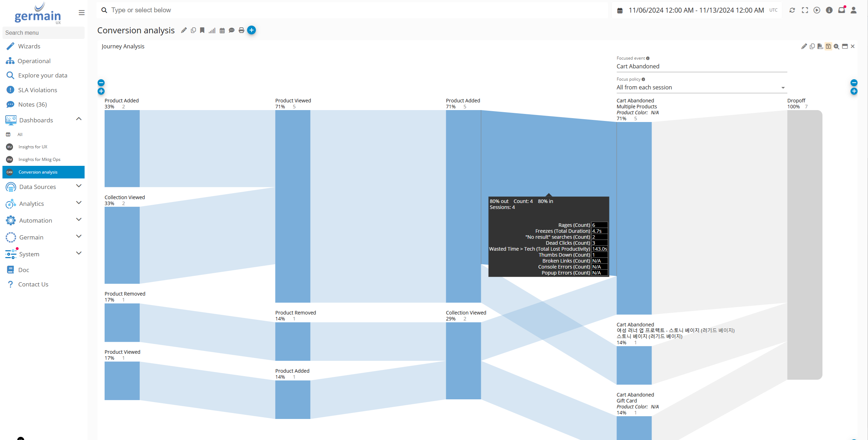
Task: Export Journey Analysis as CSV
Action: (820, 46)
